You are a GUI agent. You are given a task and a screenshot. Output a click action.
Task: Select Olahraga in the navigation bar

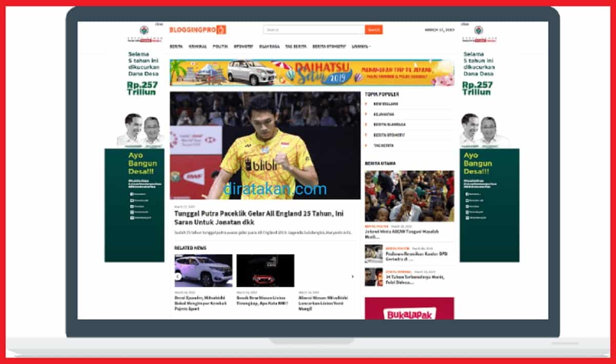(269, 46)
